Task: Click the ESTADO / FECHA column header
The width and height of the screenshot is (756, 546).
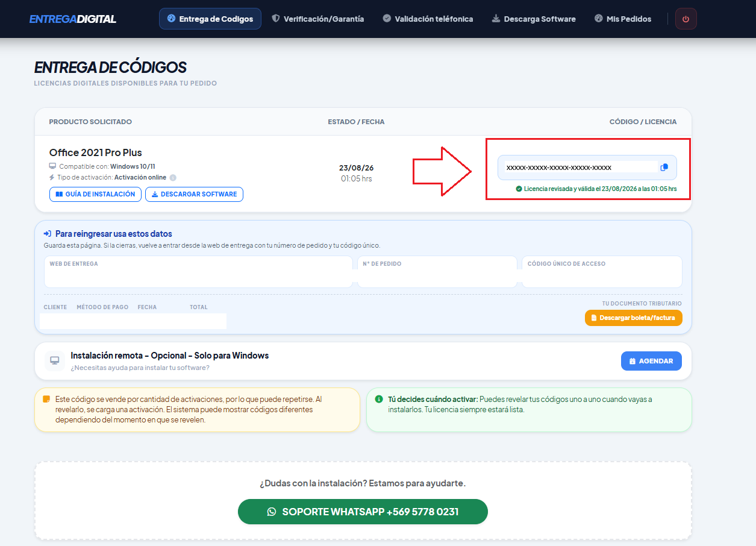Action: point(356,122)
